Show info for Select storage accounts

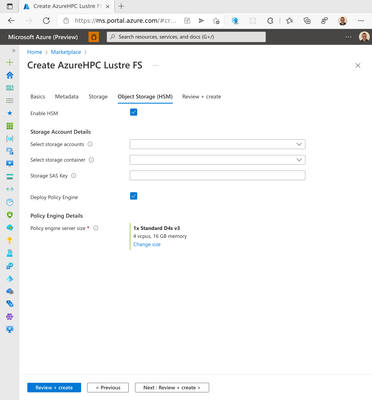click(x=90, y=144)
